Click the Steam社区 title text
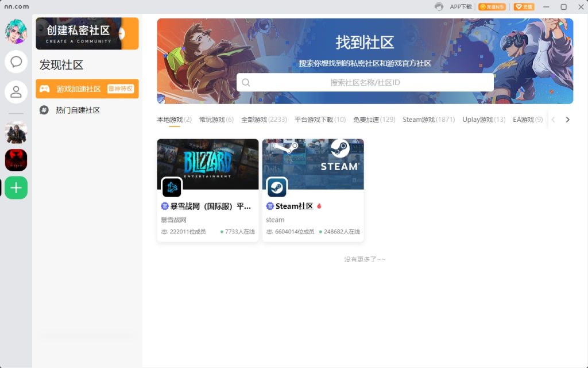The image size is (588, 368). click(295, 206)
